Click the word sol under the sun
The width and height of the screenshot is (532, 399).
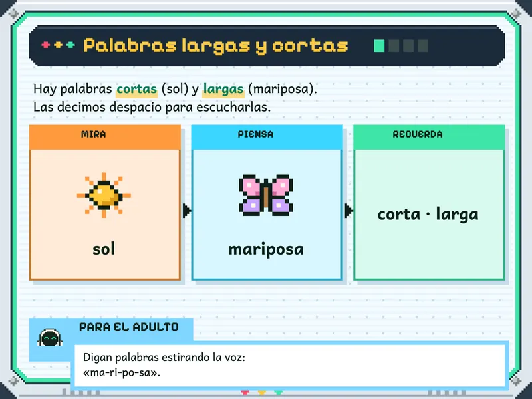(104, 249)
